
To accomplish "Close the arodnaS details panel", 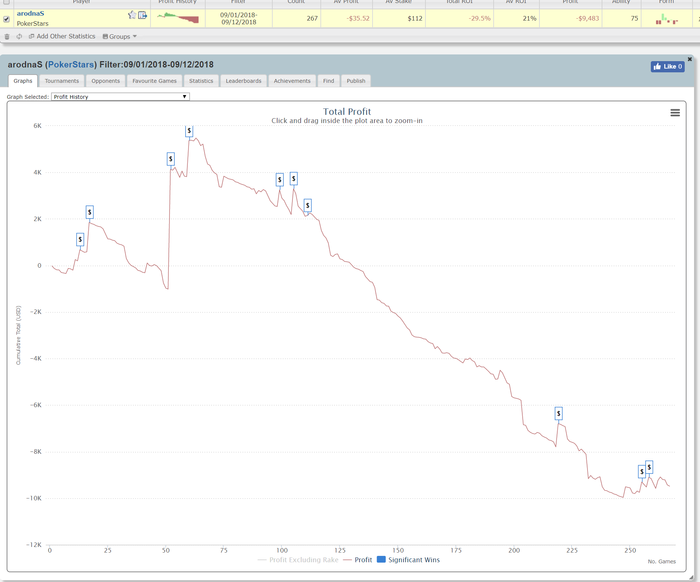I will [x=689, y=59].
